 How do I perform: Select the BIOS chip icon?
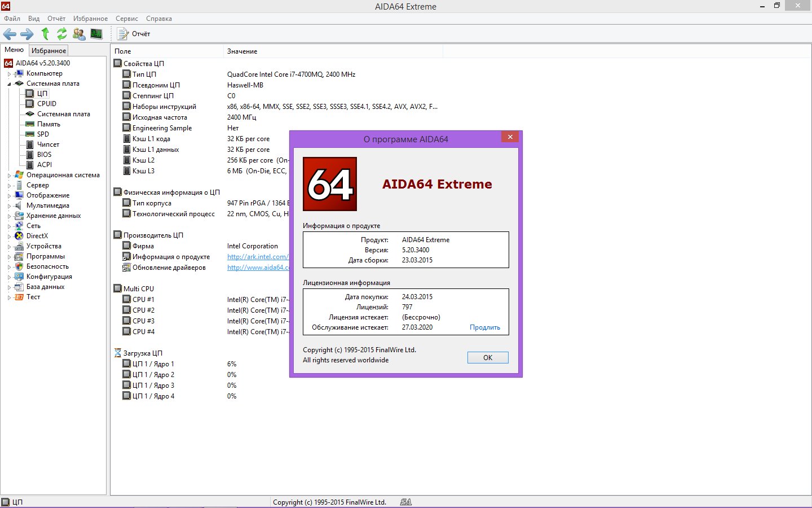[x=30, y=155]
